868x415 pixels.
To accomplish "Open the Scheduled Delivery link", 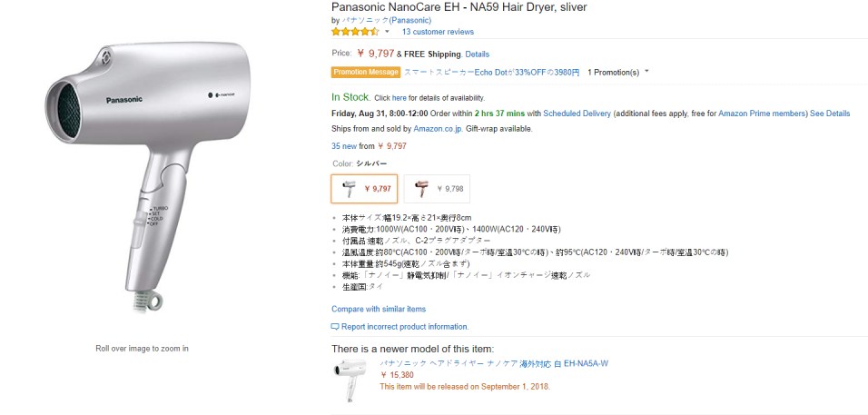I will point(577,114).
